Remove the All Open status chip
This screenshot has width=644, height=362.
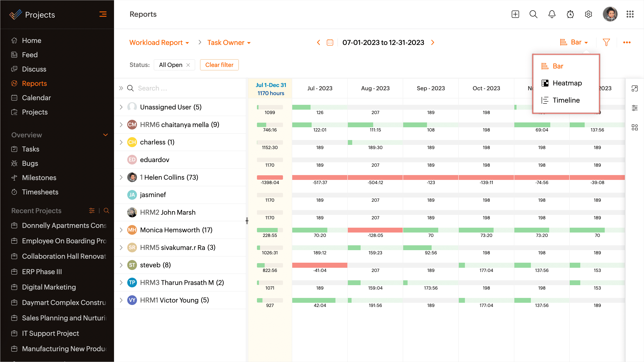pyautogui.click(x=189, y=65)
